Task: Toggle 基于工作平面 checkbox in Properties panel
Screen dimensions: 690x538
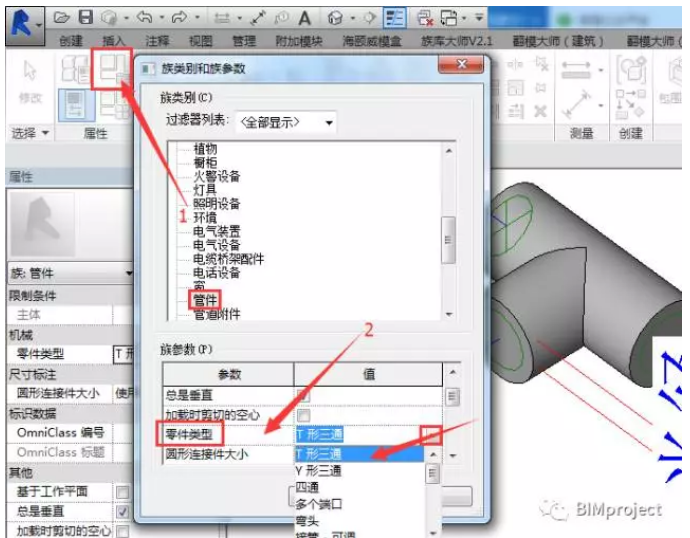Action: [x=122, y=492]
